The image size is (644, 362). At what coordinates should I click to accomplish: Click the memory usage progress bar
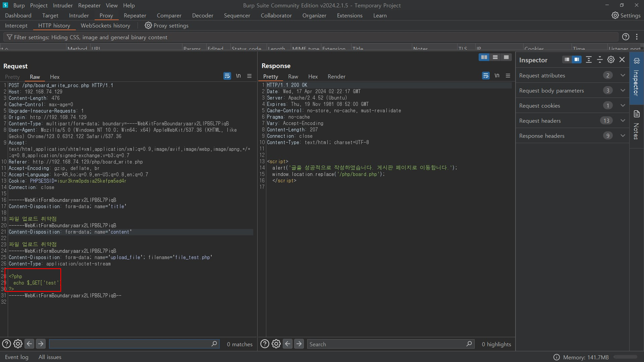tap(625, 357)
